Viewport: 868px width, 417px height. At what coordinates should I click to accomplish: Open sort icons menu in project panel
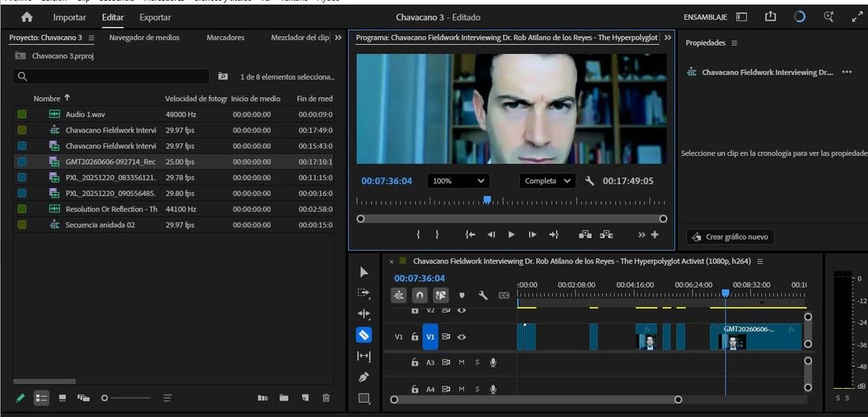[167, 397]
